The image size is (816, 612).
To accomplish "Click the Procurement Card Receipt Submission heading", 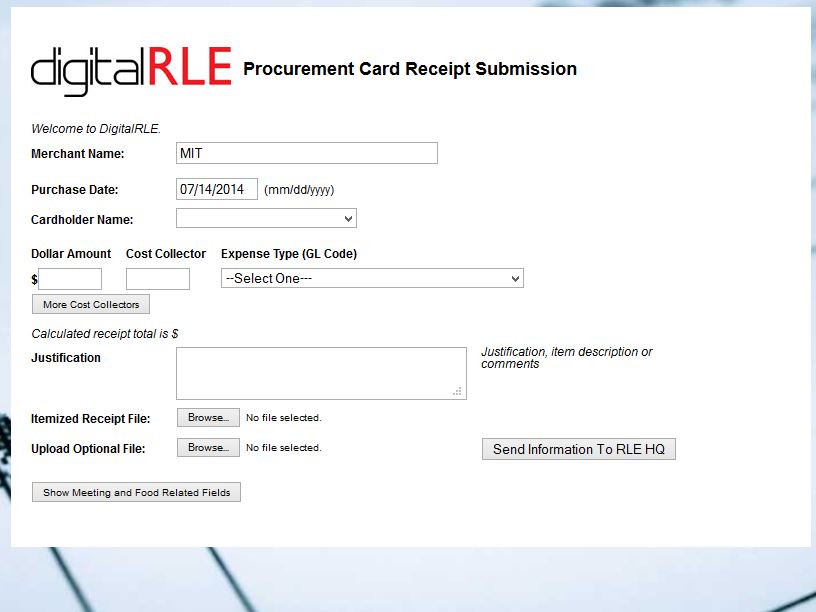I will (x=410, y=69).
